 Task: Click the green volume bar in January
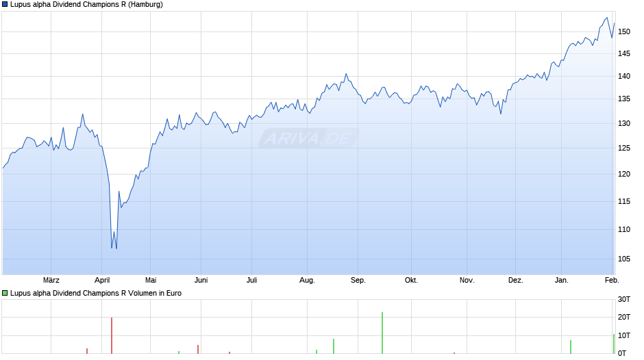pos(571,347)
